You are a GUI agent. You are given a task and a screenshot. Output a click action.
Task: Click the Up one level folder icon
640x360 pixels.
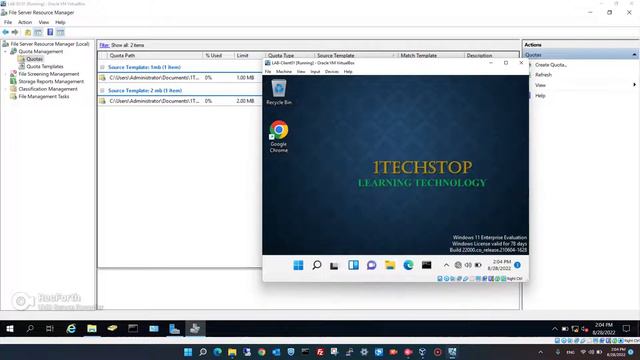tap(28, 32)
